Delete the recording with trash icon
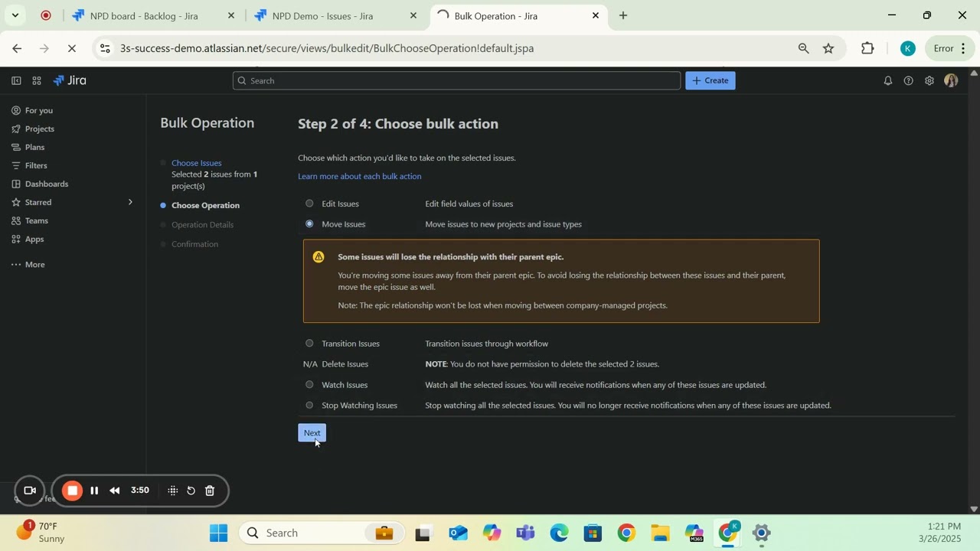Image resolution: width=980 pixels, height=551 pixels. (210, 491)
